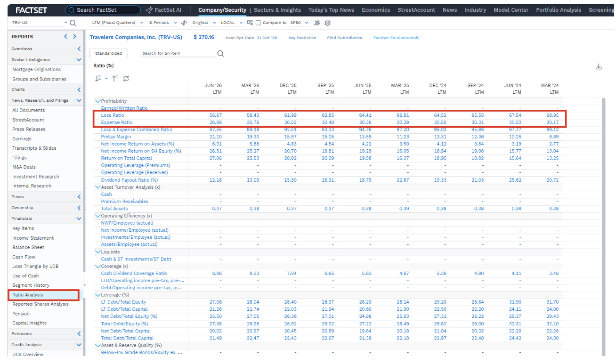
Task: Go to previous report with left arrow
Action: (x=66, y=36)
